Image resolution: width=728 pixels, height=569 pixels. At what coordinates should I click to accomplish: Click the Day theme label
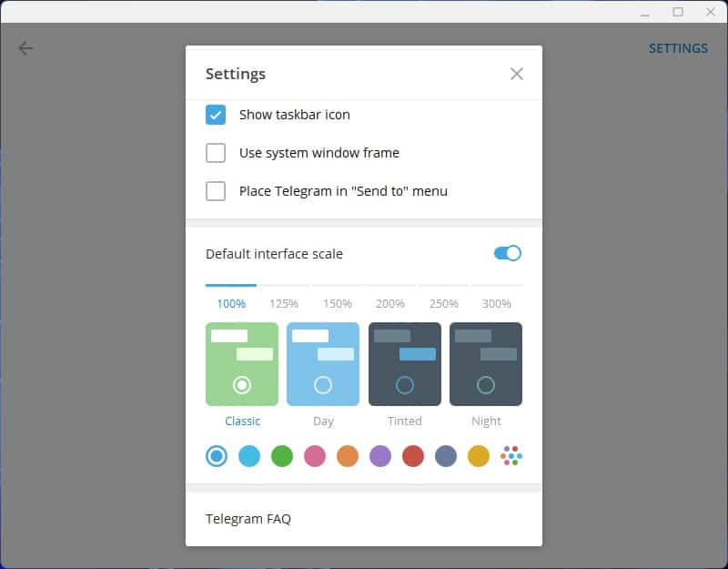[x=323, y=421]
